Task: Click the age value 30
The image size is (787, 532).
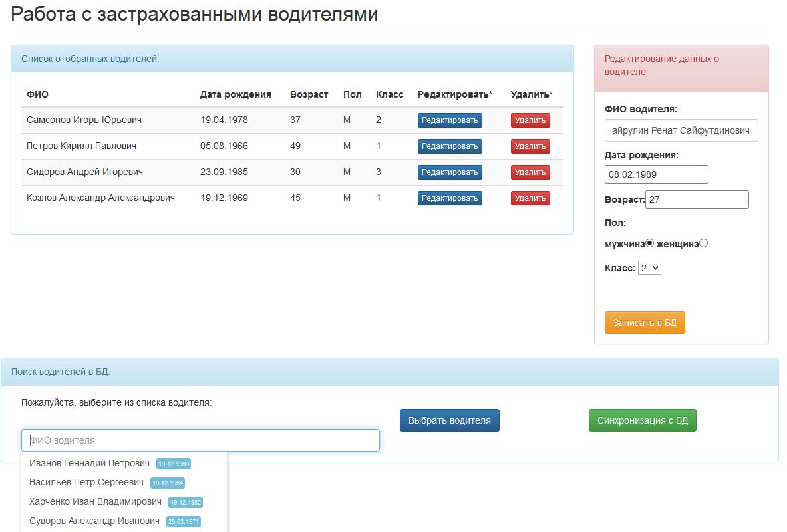Action: (x=295, y=172)
